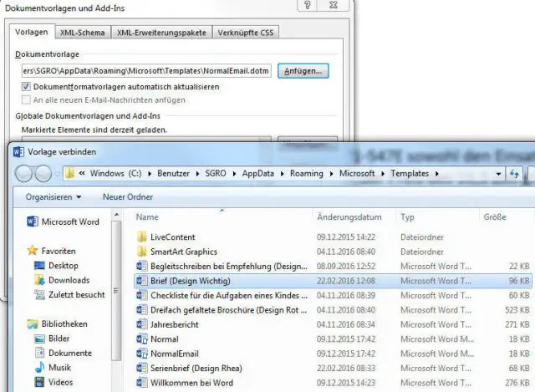Open the SmartArt Graphics folder

(141, 252)
